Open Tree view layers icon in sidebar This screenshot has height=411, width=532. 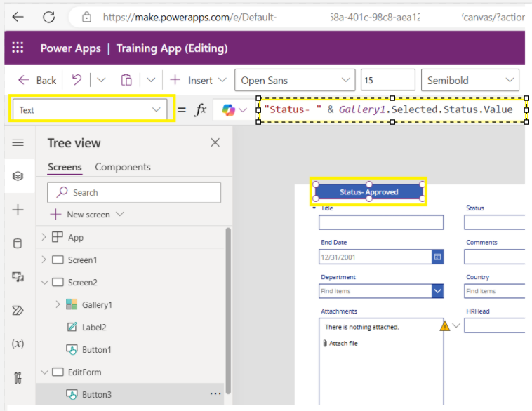tap(18, 176)
